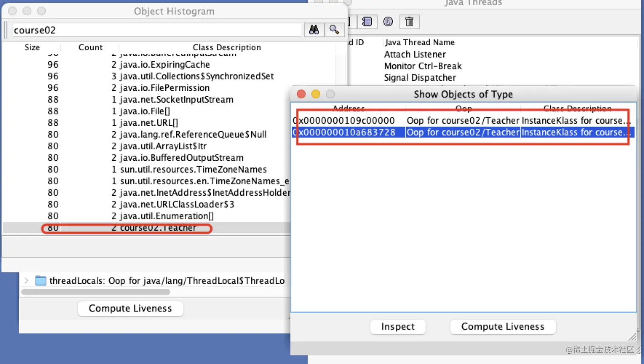Select the java.io.File[] row

tap(147, 111)
